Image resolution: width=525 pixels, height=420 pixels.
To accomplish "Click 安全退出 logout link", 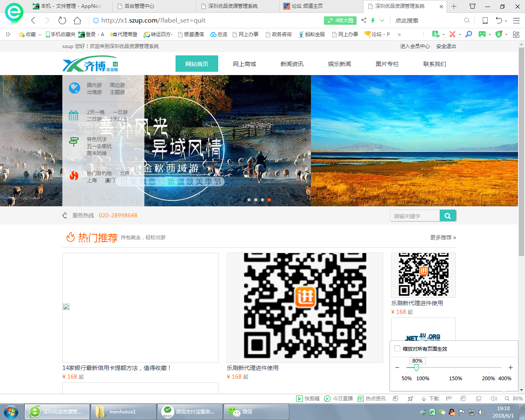I will coord(446,46).
